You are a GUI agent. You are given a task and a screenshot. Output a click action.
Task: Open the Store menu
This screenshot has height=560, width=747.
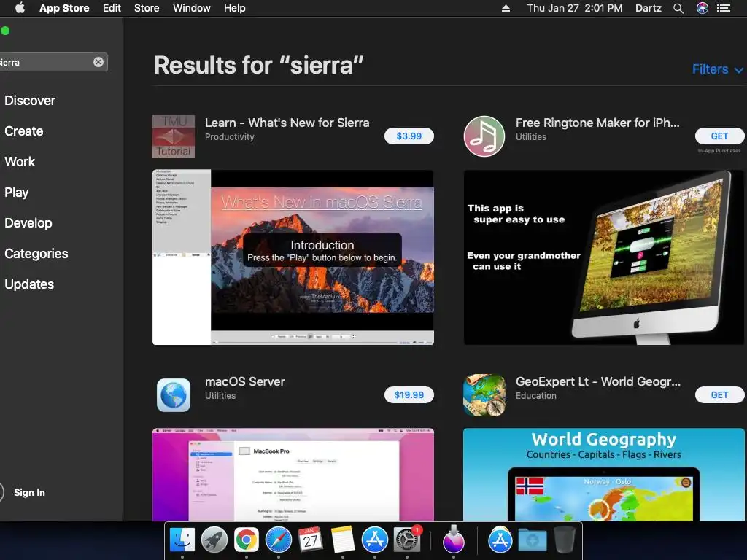point(147,8)
